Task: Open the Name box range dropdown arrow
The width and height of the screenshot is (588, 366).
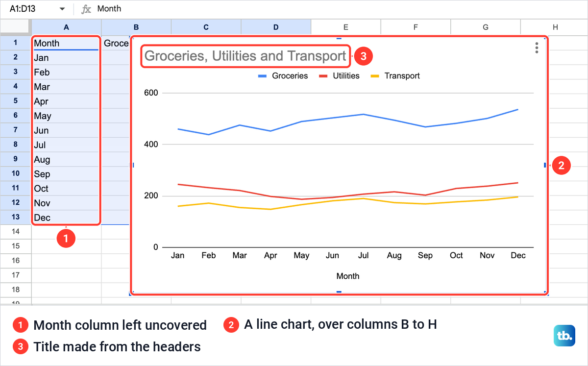Action: tap(62, 9)
